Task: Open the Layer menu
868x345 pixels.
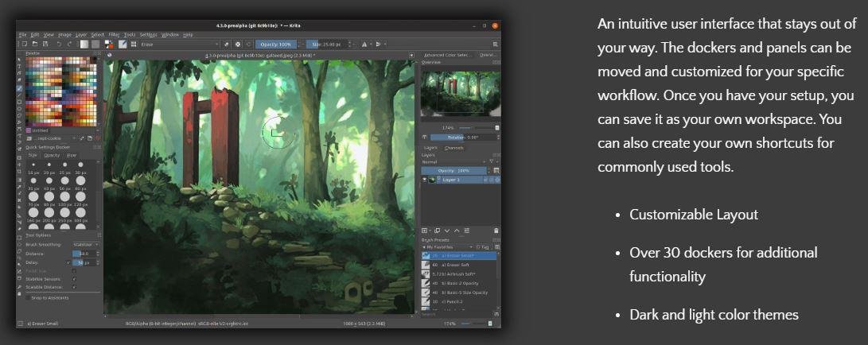Action: [x=81, y=35]
